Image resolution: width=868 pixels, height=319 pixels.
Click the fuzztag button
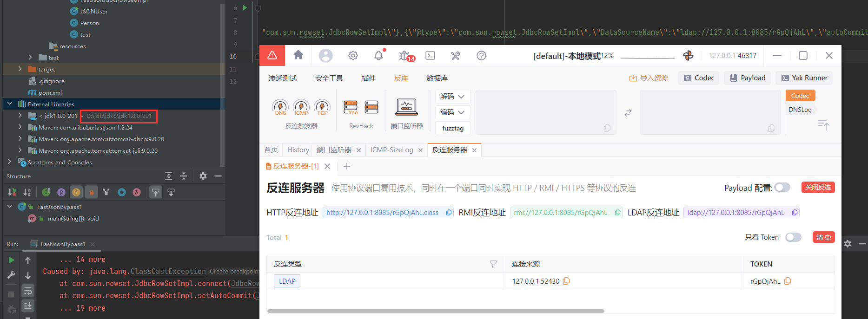pos(453,128)
